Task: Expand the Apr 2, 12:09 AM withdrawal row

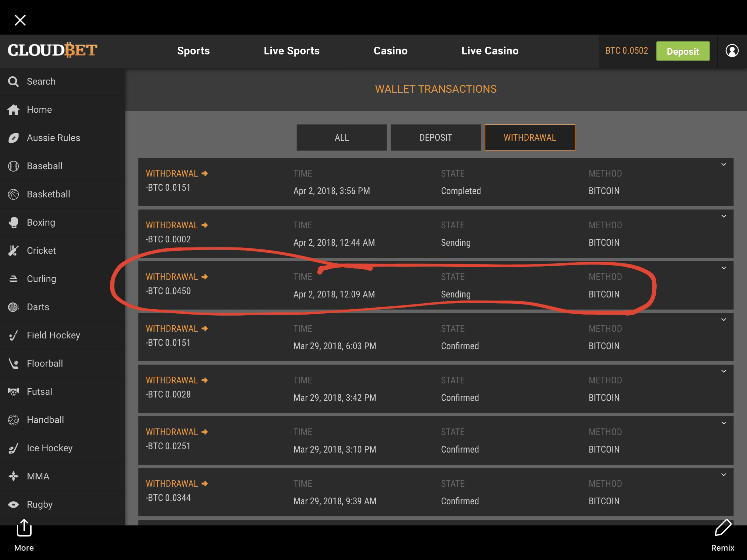Action: (x=724, y=268)
